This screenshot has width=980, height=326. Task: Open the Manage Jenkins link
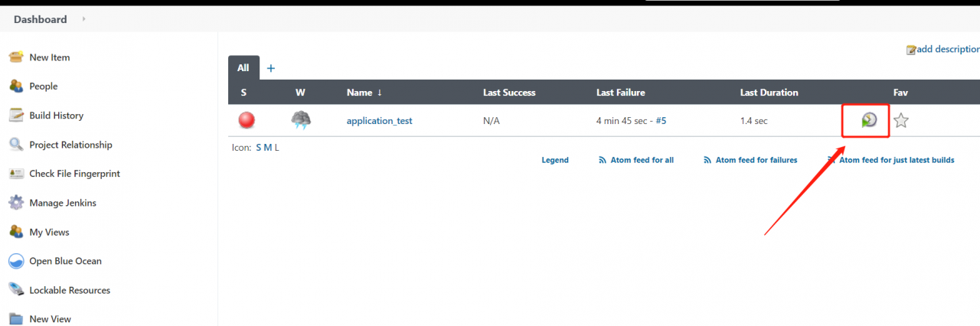[63, 203]
